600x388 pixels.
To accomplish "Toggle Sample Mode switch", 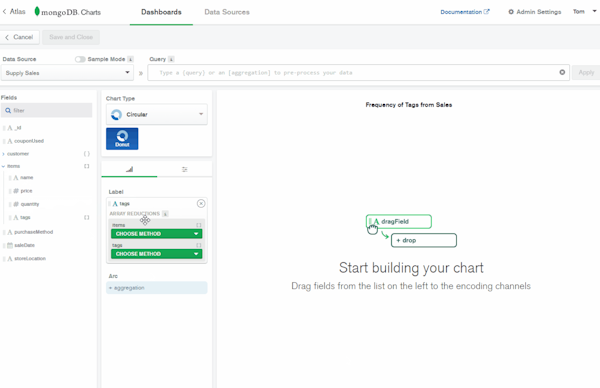I will tap(80, 59).
